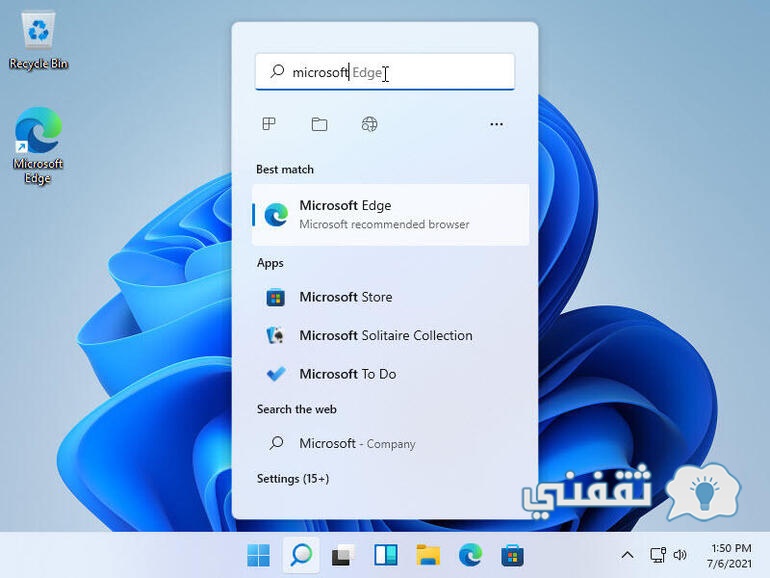This screenshot has height=578, width=770.
Task: Filter results by Documents folder icon
Action: (319, 124)
